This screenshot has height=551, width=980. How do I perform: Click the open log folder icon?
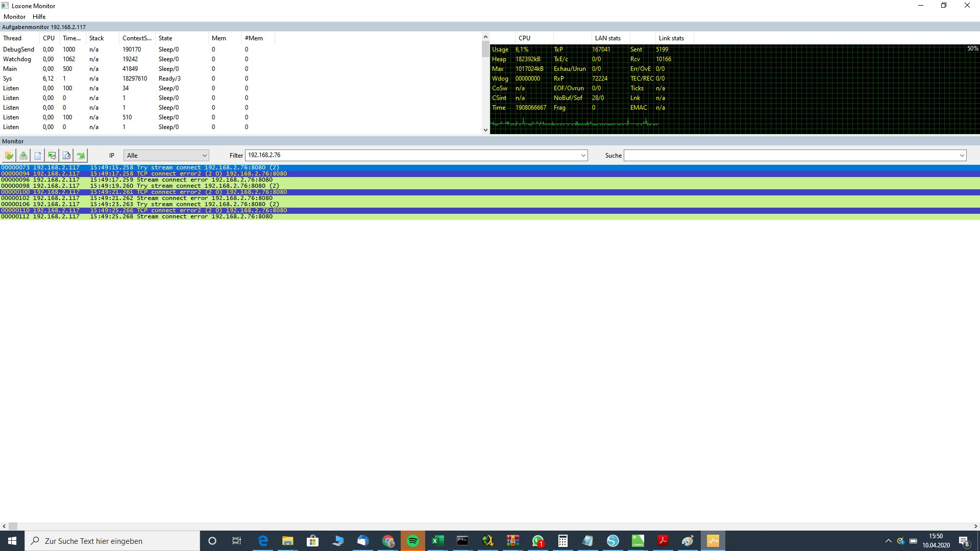9,156
